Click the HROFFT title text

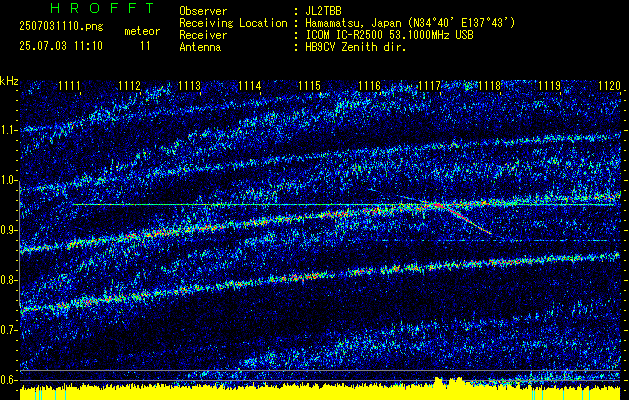102,8
